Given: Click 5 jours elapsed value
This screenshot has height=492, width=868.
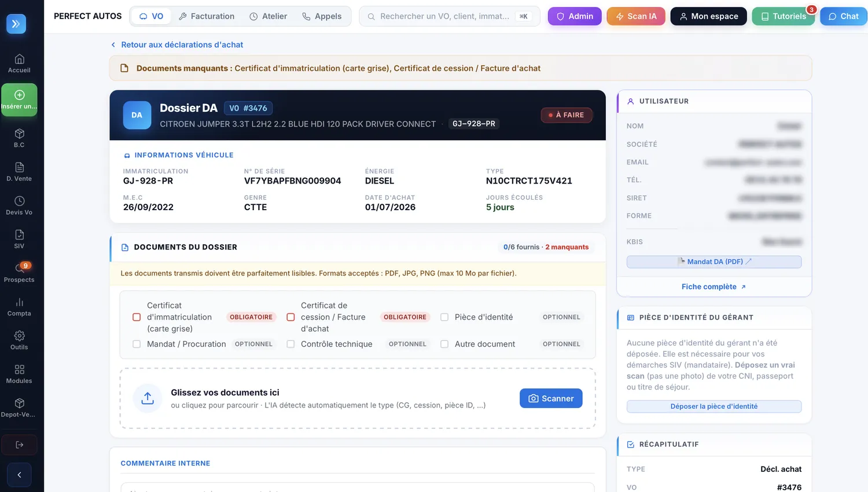Looking at the screenshot, I should [x=500, y=207].
